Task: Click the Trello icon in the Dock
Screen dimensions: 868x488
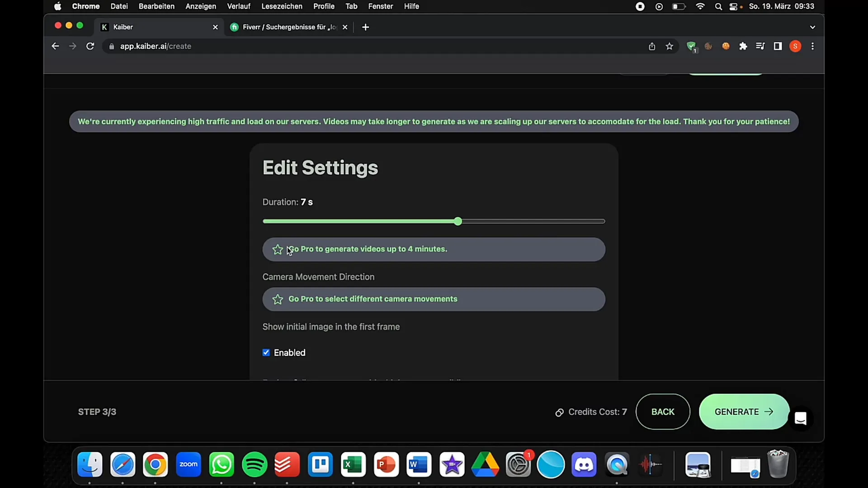Action: click(321, 464)
